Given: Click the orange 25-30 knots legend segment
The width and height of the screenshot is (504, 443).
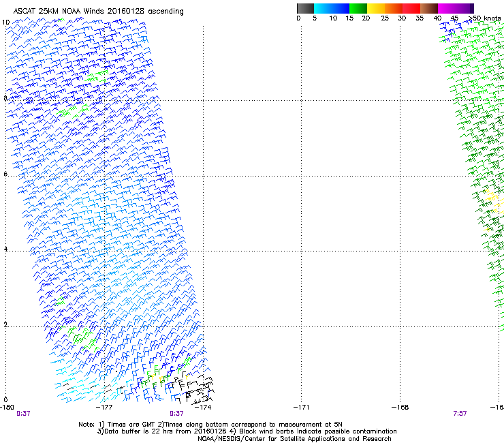Looking at the screenshot, I should click(394, 8).
